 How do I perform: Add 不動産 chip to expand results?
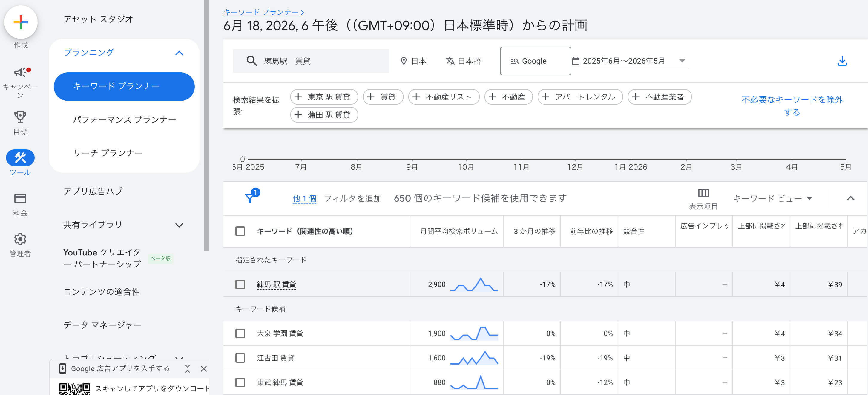tap(508, 97)
